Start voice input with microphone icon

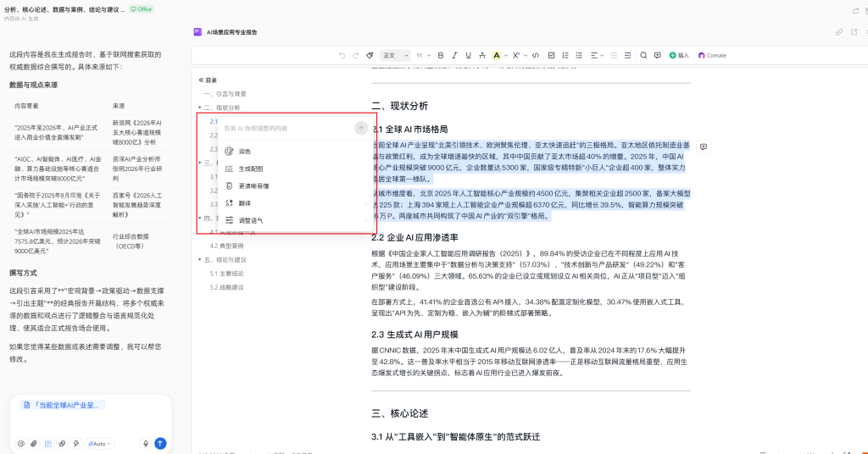pos(146,444)
